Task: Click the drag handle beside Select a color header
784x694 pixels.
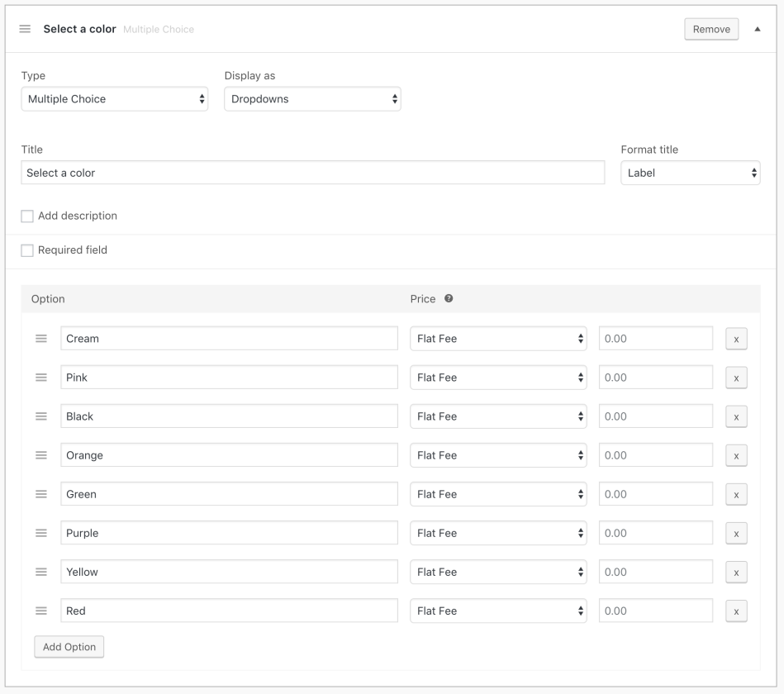Action: pyautogui.click(x=25, y=29)
